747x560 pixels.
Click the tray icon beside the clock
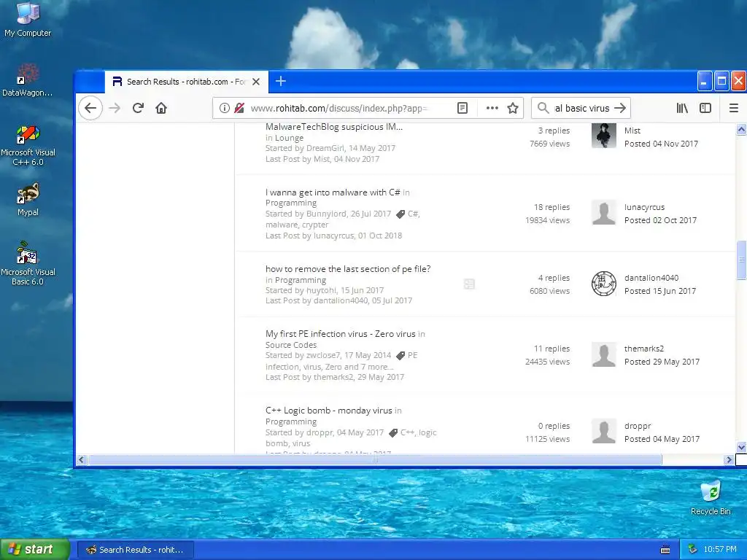[693, 549]
